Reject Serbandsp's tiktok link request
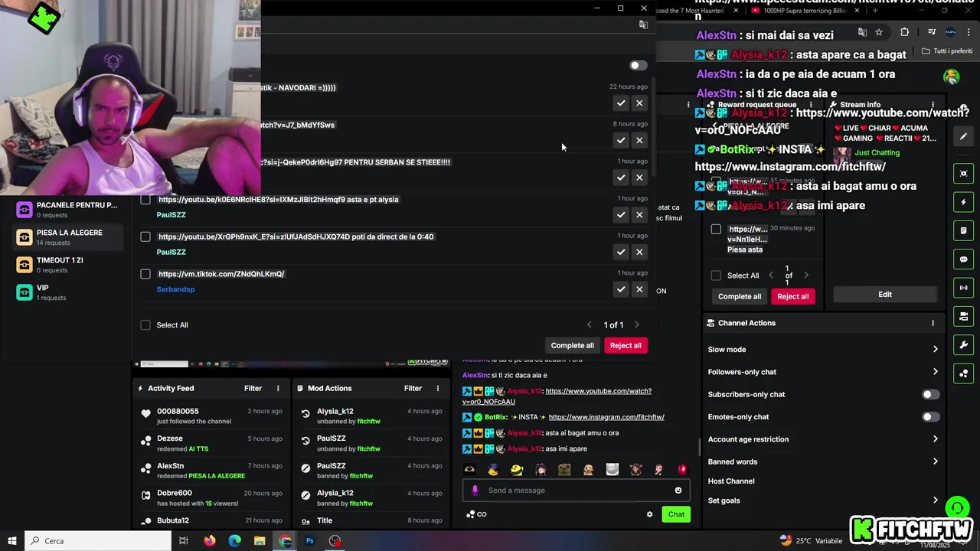980x551 pixels. click(x=639, y=289)
